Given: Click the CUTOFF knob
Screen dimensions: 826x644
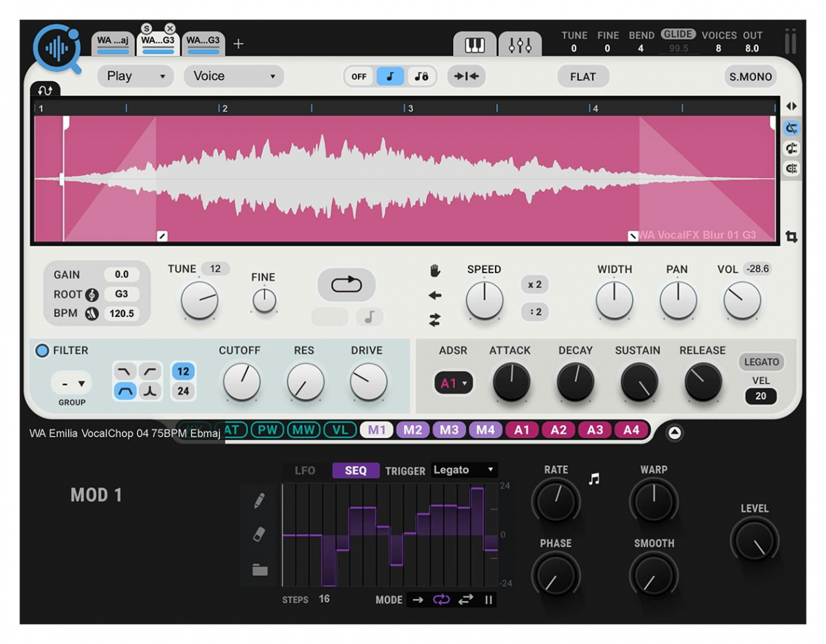Looking at the screenshot, I should click(242, 382).
